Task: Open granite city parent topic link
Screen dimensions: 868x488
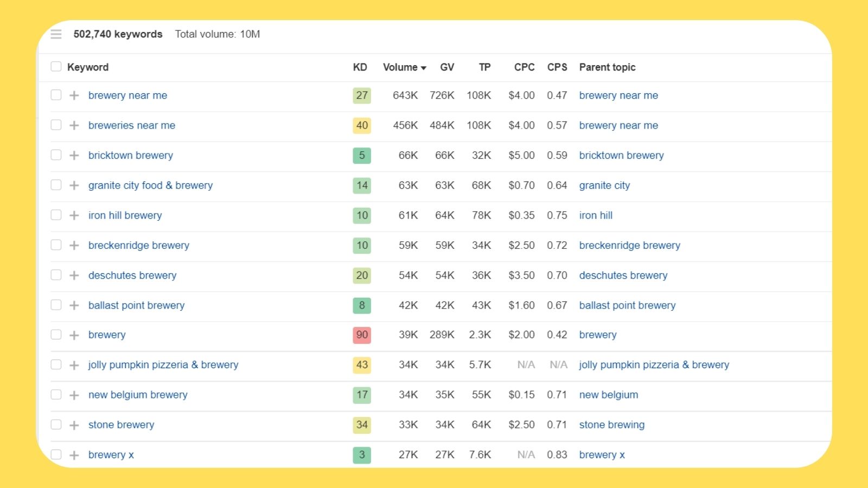Action: [604, 185]
